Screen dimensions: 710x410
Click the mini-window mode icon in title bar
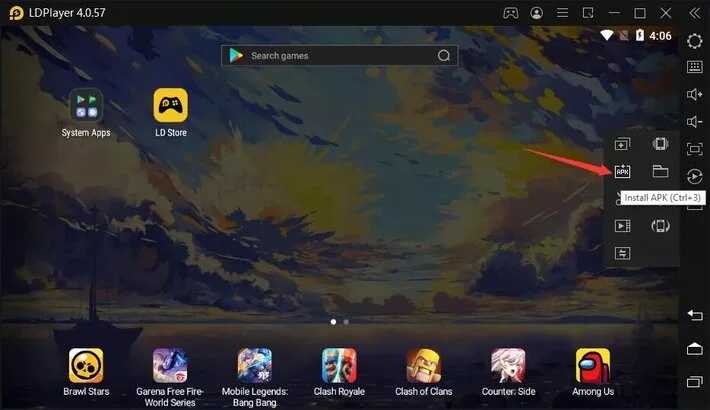pyautogui.click(x=588, y=13)
